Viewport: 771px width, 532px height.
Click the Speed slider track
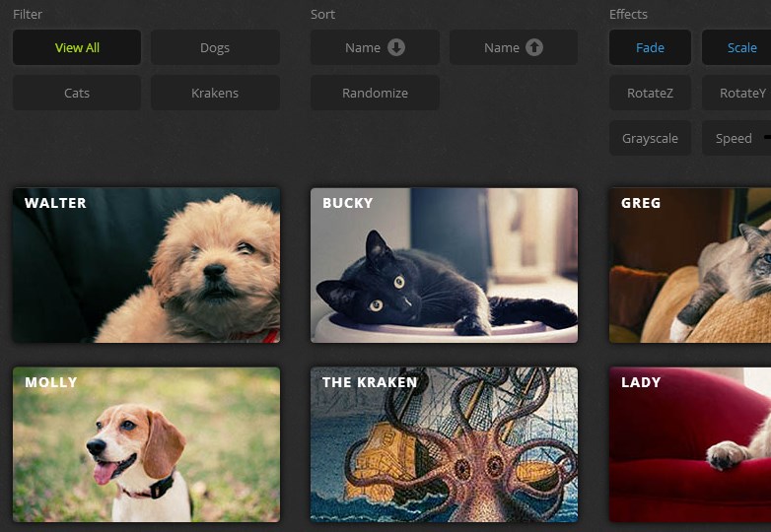[767, 139]
